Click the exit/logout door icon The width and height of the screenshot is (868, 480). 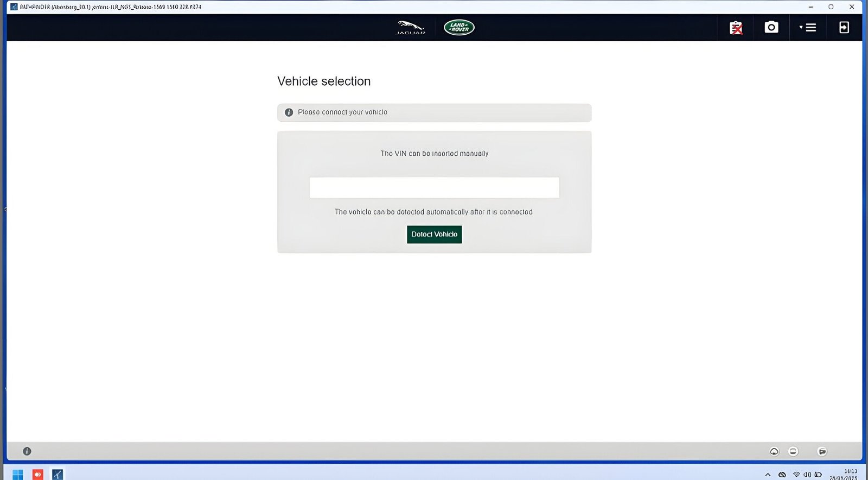[844, 27]
